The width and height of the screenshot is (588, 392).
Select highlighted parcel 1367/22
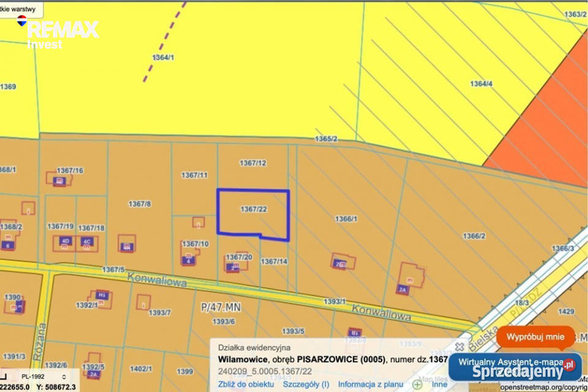coord(254,214)
